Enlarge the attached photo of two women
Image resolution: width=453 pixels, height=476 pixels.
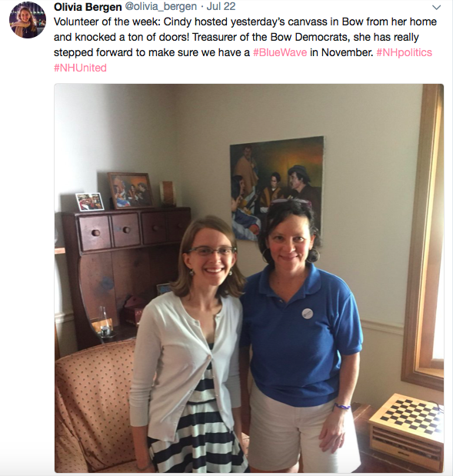click(x=249, y=278)
